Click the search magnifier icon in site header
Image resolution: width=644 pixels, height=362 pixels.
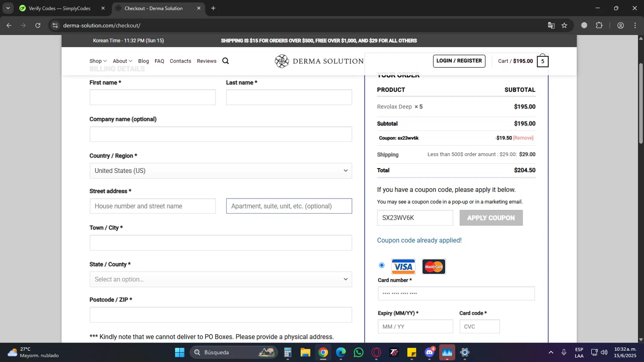[x=225, y=61]
